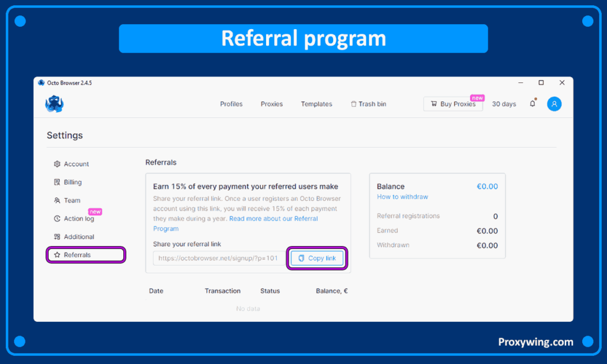This screenshot has height=364, width=607.
Task: Select Additional in the settings sidebar
Action: (79, 237)
